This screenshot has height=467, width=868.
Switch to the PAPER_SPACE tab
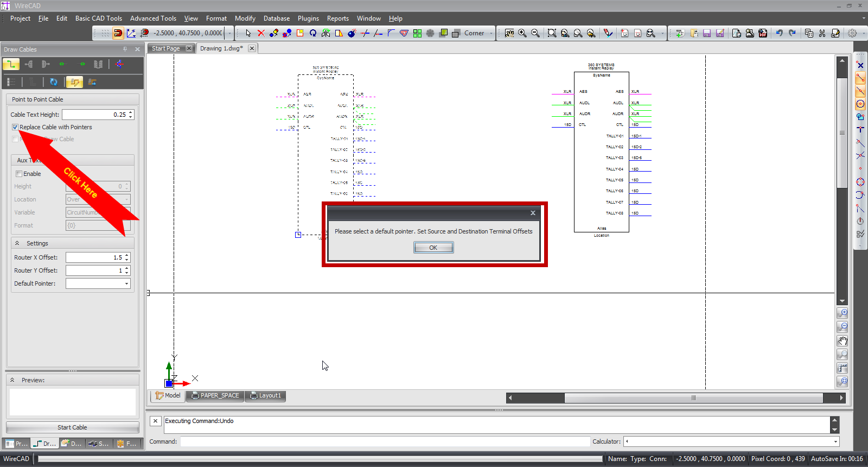click(215, 395)
